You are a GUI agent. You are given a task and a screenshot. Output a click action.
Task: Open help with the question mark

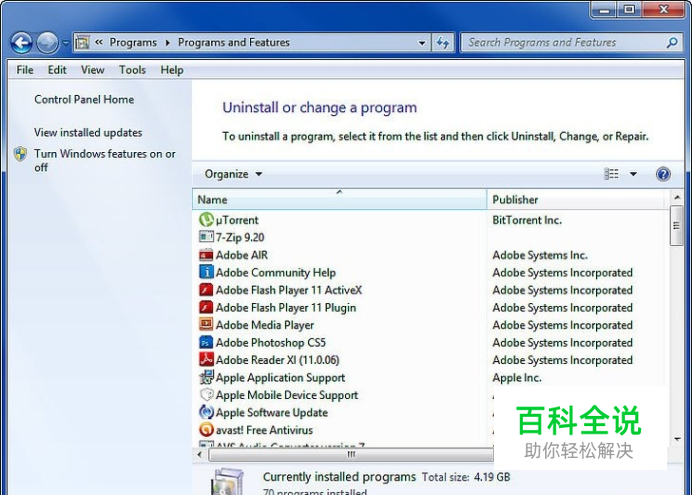pos(663,174)
